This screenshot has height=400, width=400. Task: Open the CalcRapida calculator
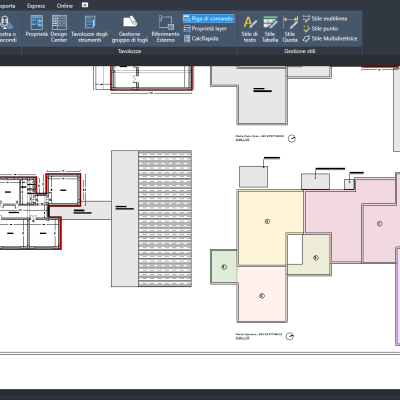[201, 39]
